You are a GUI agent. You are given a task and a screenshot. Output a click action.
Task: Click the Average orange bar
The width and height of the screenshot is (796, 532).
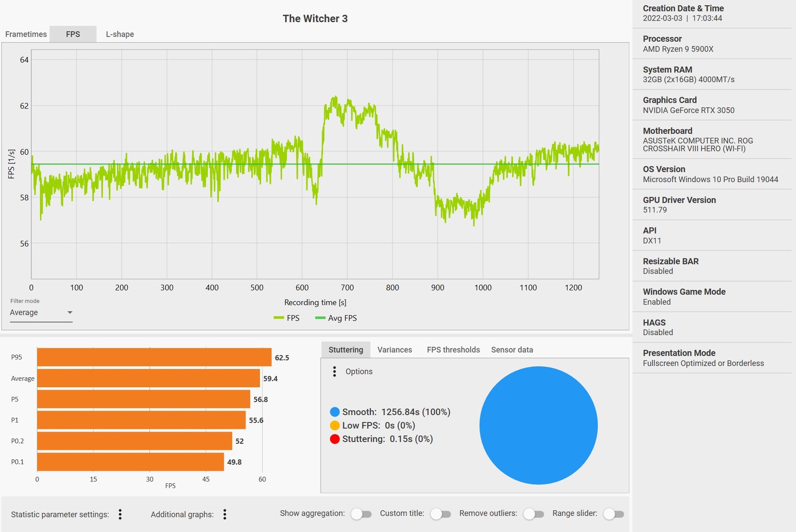[149, 378]
